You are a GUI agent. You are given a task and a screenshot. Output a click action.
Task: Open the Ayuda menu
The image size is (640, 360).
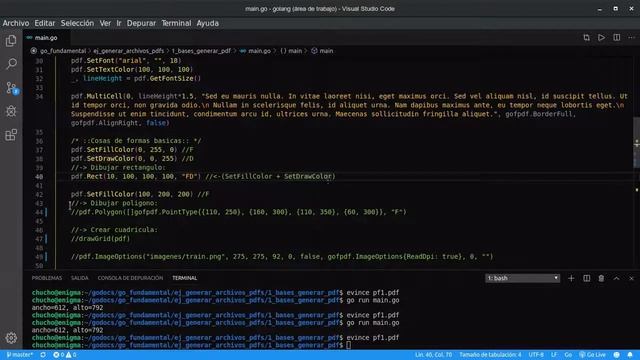pyautogui.click(x=207, y=23)
